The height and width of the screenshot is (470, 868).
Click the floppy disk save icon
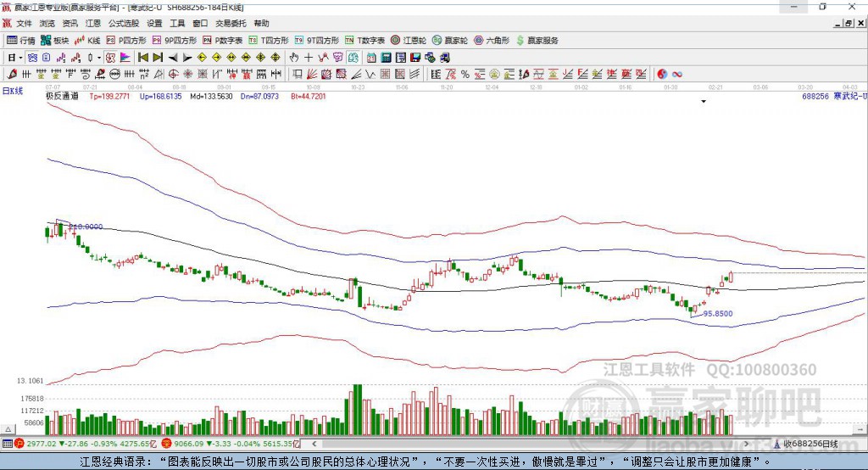coord(415,58)
